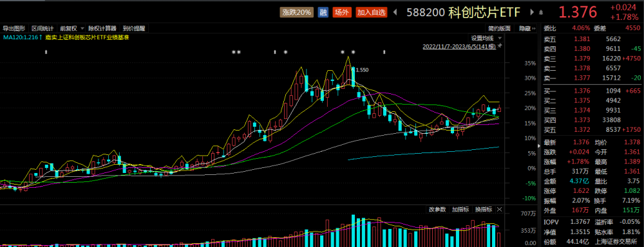Screen dimensions: 644x247
Task: Click the 涨停 1.622 limit-up price
Action: 582,191
